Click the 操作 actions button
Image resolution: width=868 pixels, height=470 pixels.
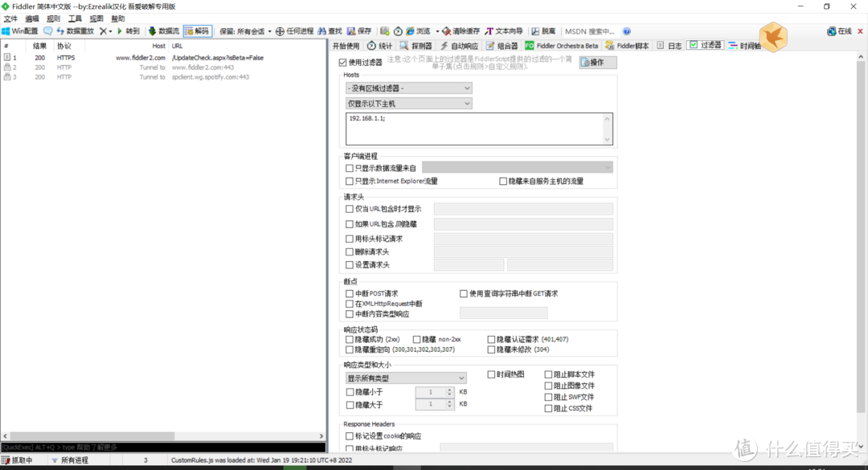(597, 61)
